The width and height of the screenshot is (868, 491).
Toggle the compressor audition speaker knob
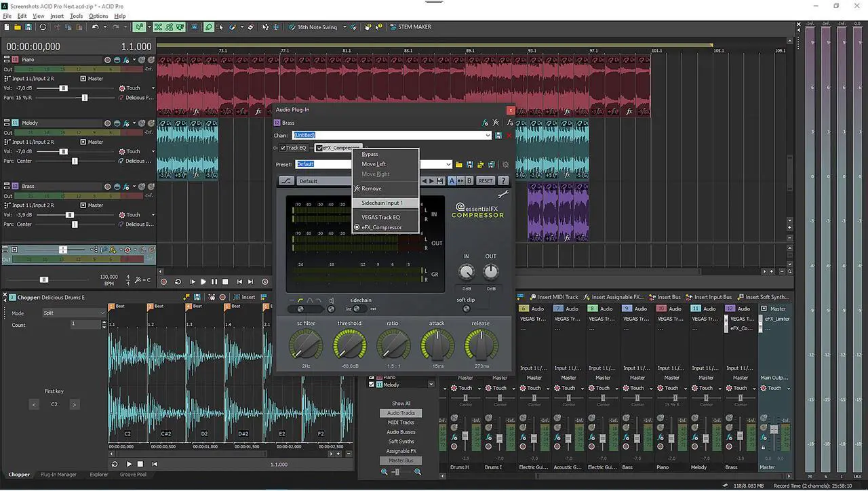332,309
